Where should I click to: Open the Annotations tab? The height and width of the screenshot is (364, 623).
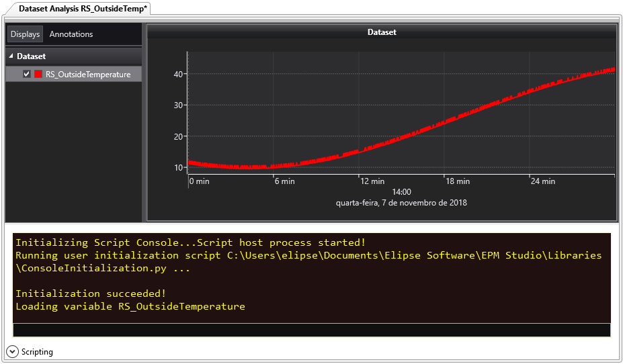click(71, 34)
